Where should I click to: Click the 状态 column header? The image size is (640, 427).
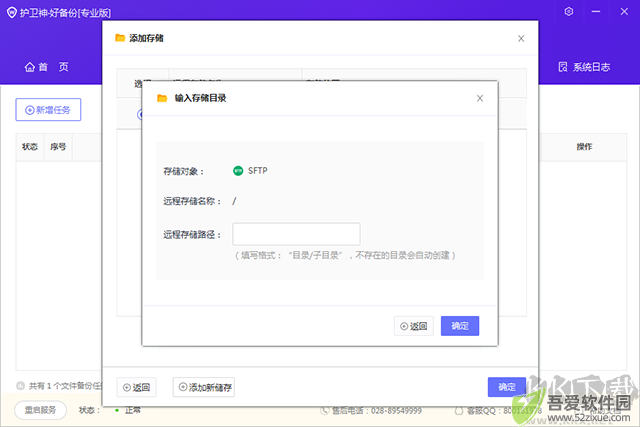pyautogui.click(x=30, y=147)
